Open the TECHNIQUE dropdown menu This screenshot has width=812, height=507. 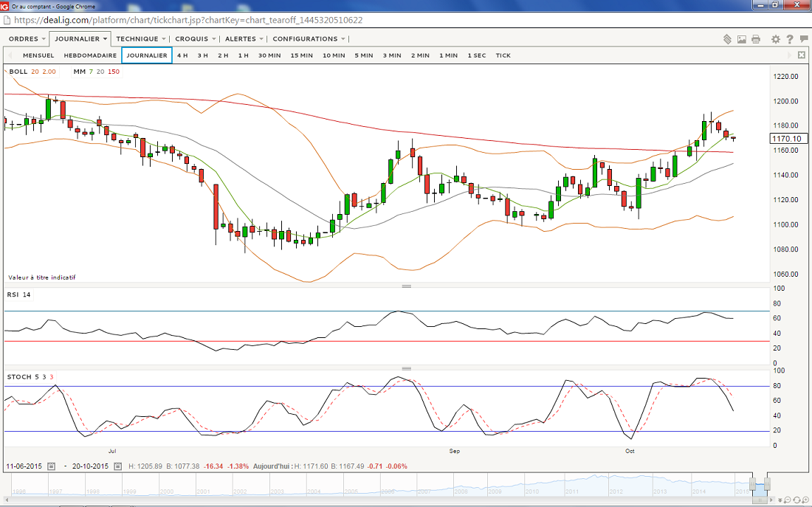click(x=141, y=39)
